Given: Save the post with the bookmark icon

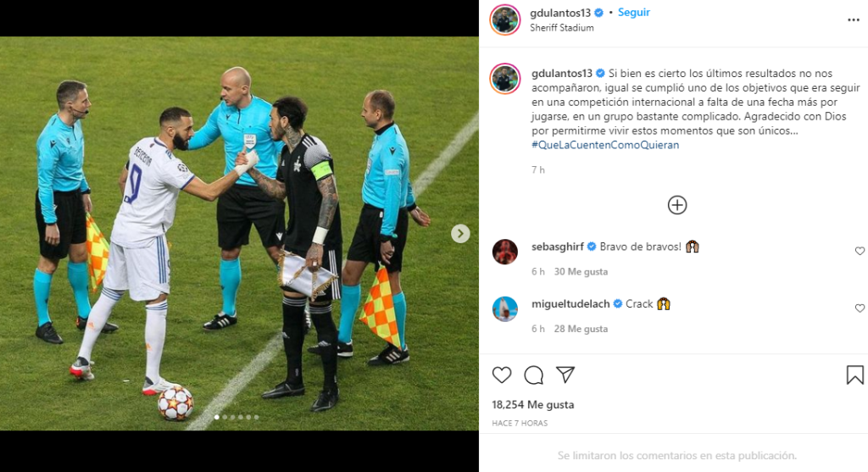Looking at the screenshot, I should 854,375.
